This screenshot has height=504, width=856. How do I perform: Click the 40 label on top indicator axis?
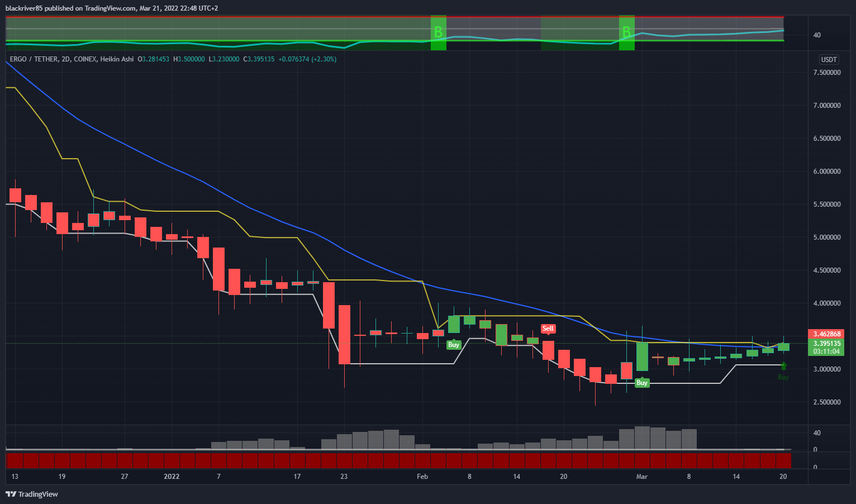[817, 35]
